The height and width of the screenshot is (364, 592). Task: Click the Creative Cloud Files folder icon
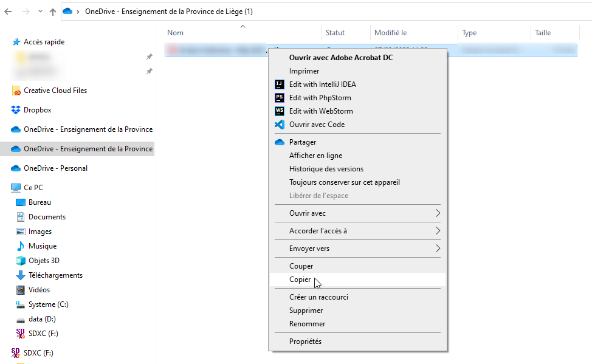tap(16, 91)
